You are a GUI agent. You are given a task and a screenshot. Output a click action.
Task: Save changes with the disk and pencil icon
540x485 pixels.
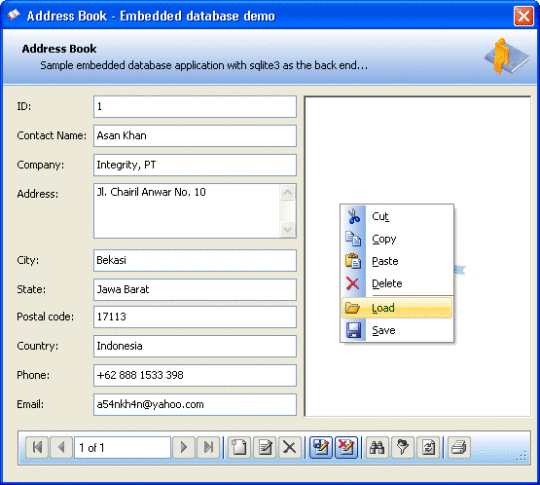[321, 447]
